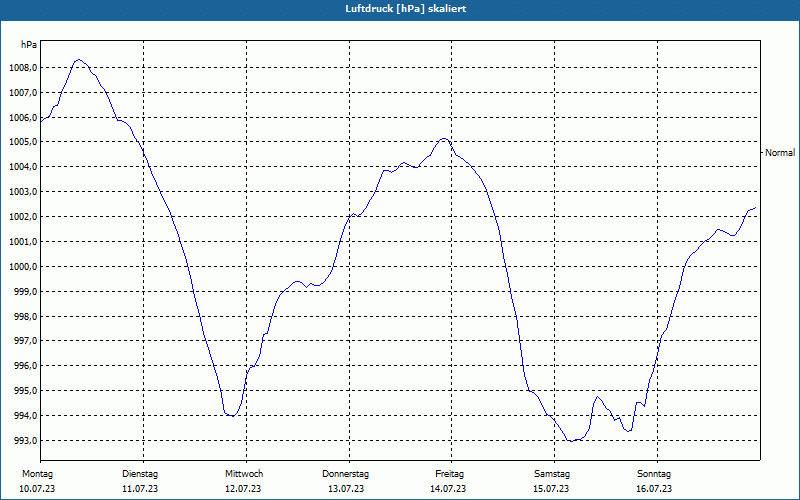The image size is (800, 500).
Task: Click the 1003,0 axis value
Action: tap(23, 192)
